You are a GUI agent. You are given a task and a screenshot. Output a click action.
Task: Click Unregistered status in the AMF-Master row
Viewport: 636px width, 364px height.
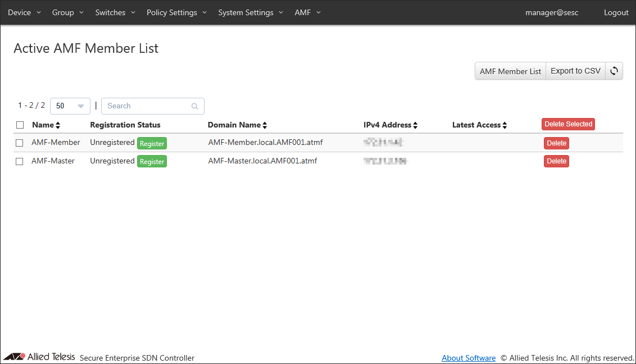pos(112,161)
